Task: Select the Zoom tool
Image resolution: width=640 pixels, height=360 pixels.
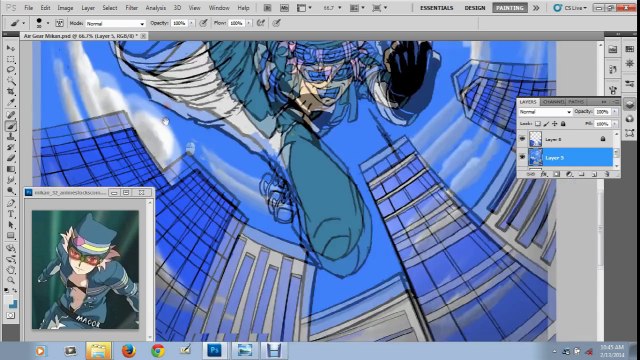Action: (11, 280)
